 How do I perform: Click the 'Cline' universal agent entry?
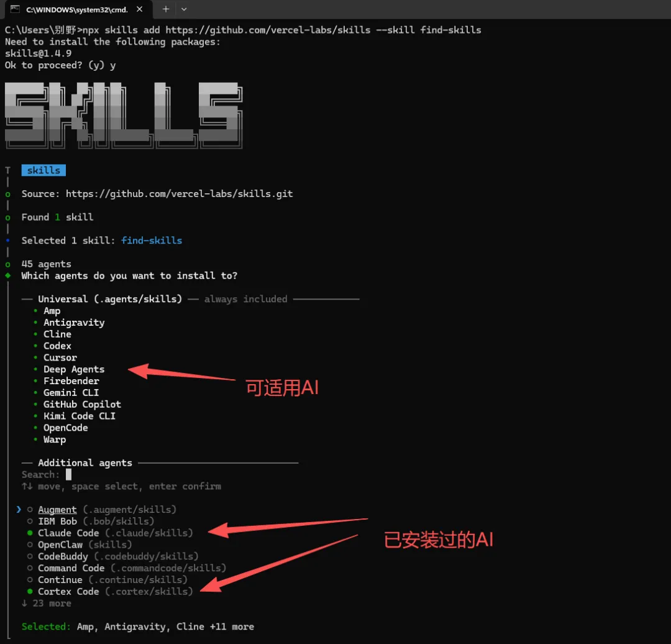click(x=57, y=334)
